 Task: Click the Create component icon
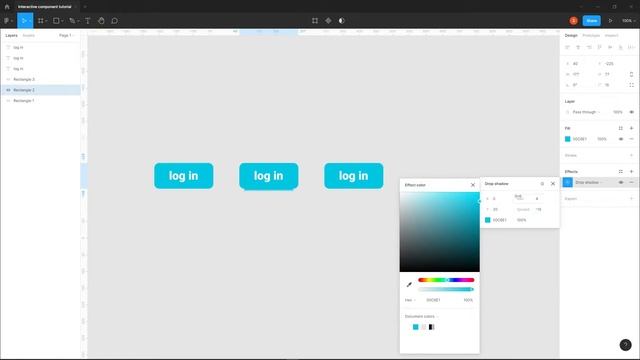coord(328,20)
